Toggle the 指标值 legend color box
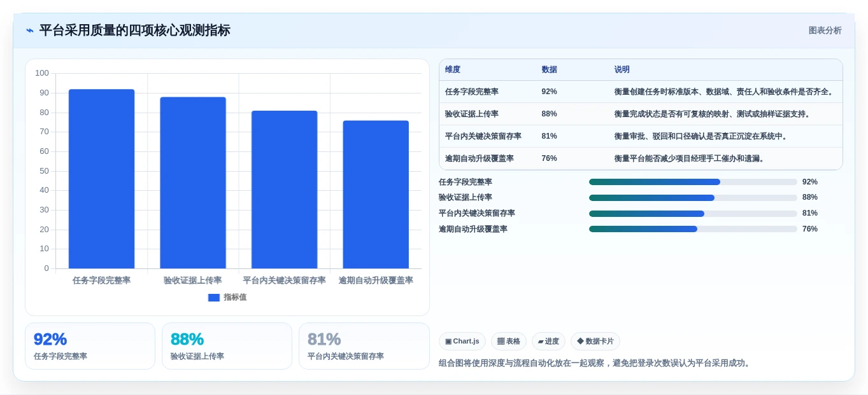Viewport: 868px width, 395px height. pyautogui.click(x=213, y=298)
